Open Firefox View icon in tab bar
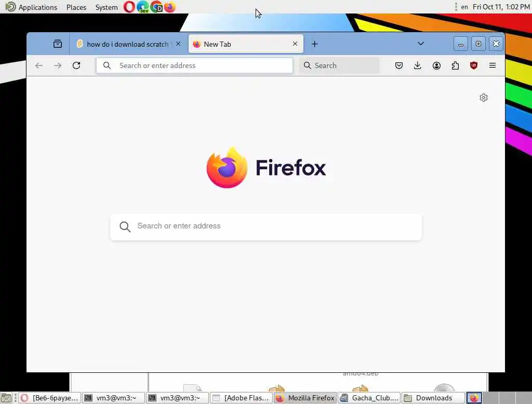The image size is (532, 404). (x=58, y=44)
